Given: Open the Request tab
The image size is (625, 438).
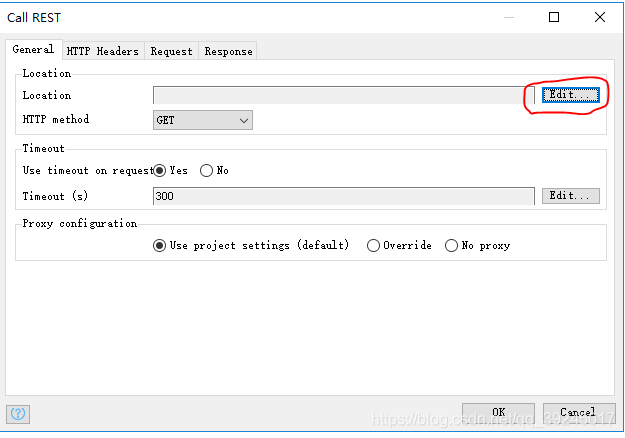Looking at the screenshot, I should point(171,51).
